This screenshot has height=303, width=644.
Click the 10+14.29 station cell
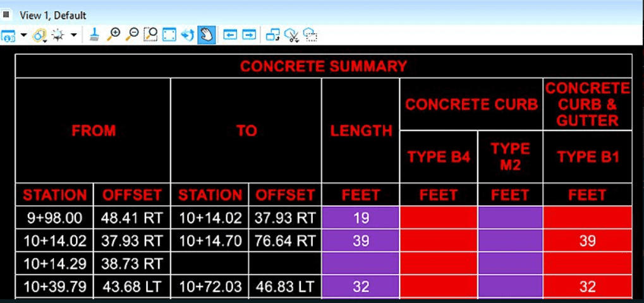55,264
